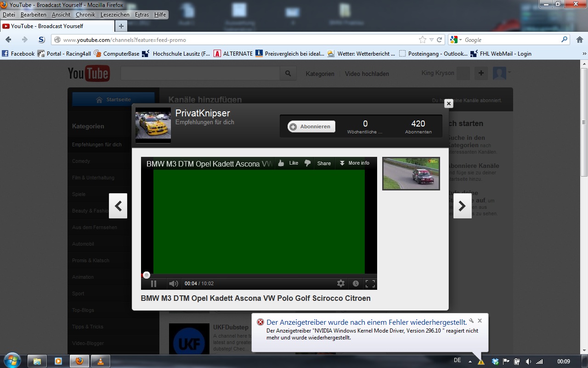Click the plus button near King Kryson

481,73
